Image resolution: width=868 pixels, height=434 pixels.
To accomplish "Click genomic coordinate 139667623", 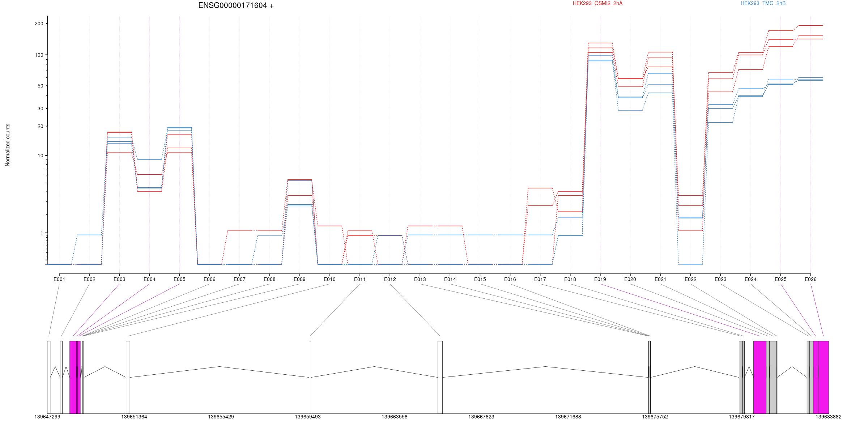I will point(481,417).
